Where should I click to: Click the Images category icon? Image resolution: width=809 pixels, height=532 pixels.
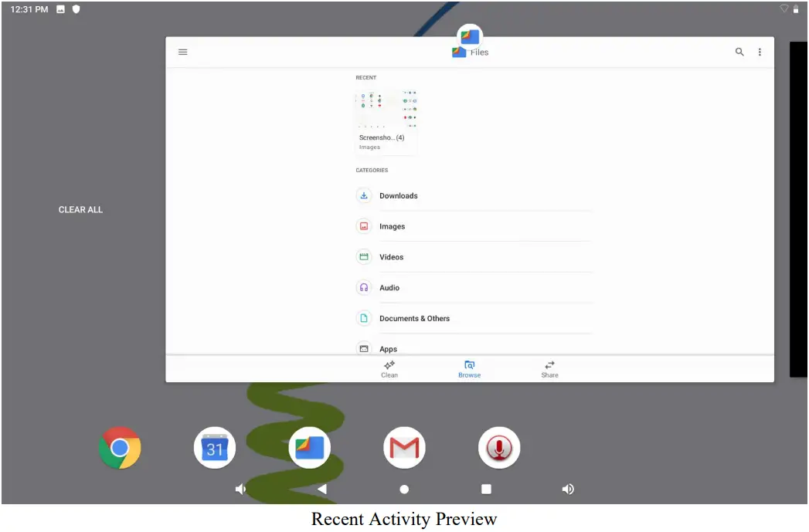tap(364, 225)
